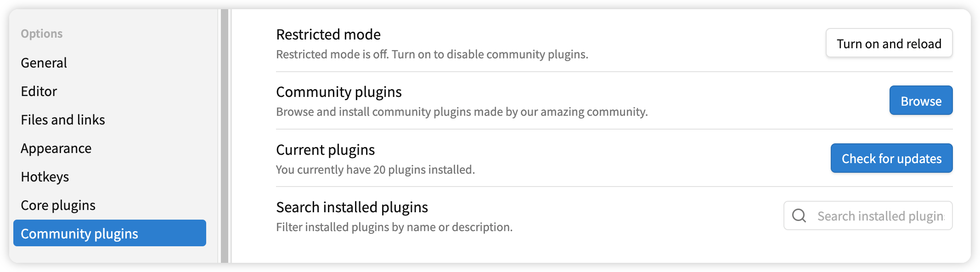
Task: Focus the Search installed plugins field
Action: [868, 215]
